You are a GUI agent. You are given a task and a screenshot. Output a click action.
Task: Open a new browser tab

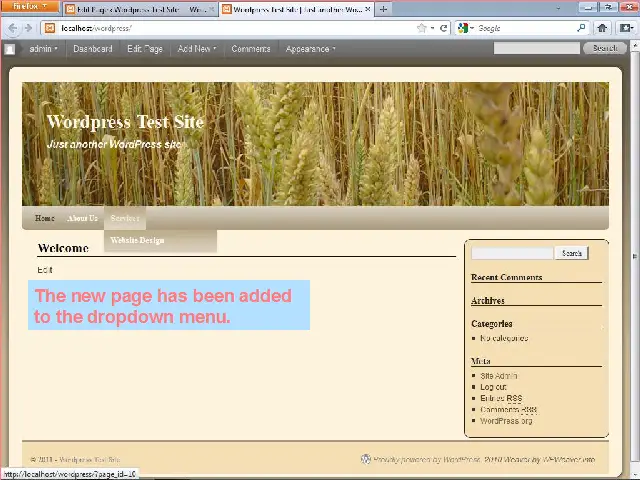coord(383,9)
